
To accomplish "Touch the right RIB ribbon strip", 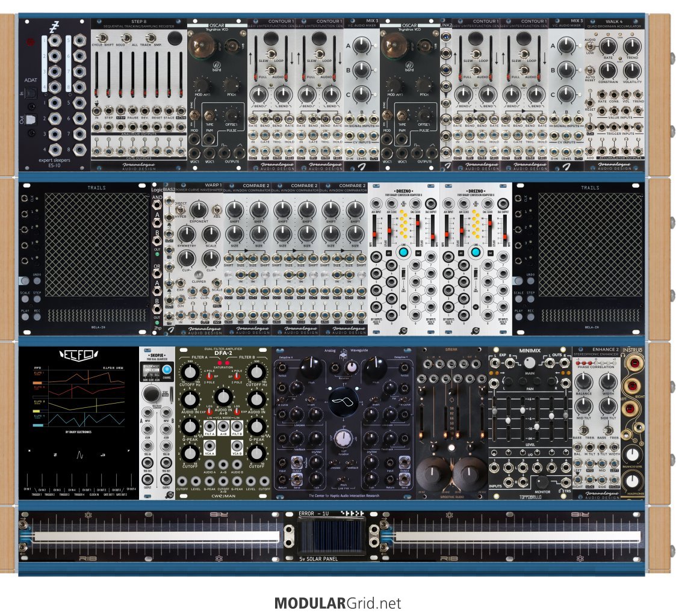I will (x=518, y=537).
